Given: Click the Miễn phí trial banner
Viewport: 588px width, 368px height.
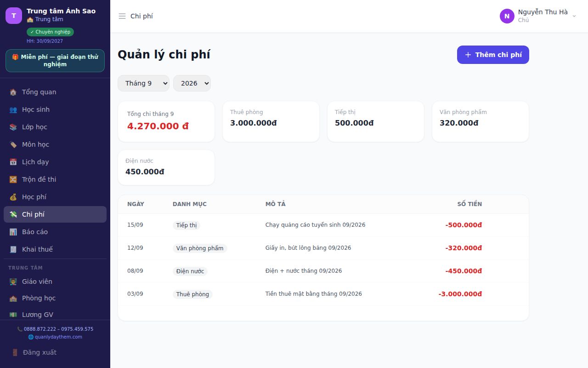Looking at the screenshot, I should [55, 61].
